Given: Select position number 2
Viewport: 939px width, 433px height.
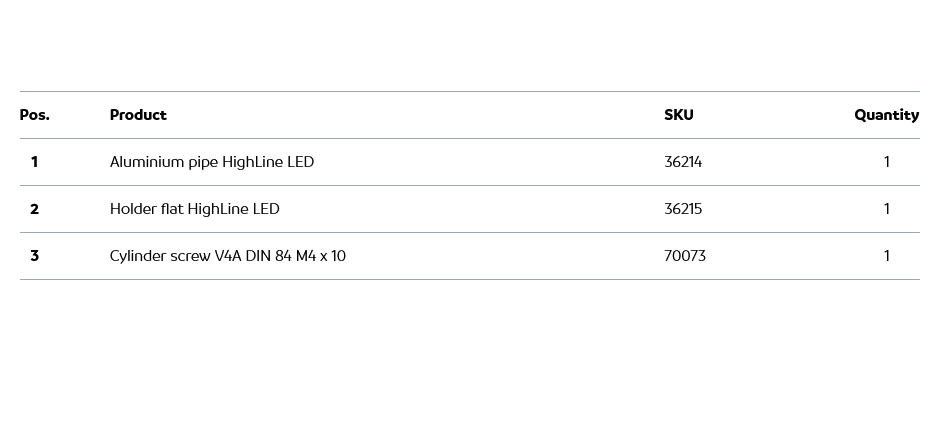Looking at the screenshot, I should click(34, 209).
